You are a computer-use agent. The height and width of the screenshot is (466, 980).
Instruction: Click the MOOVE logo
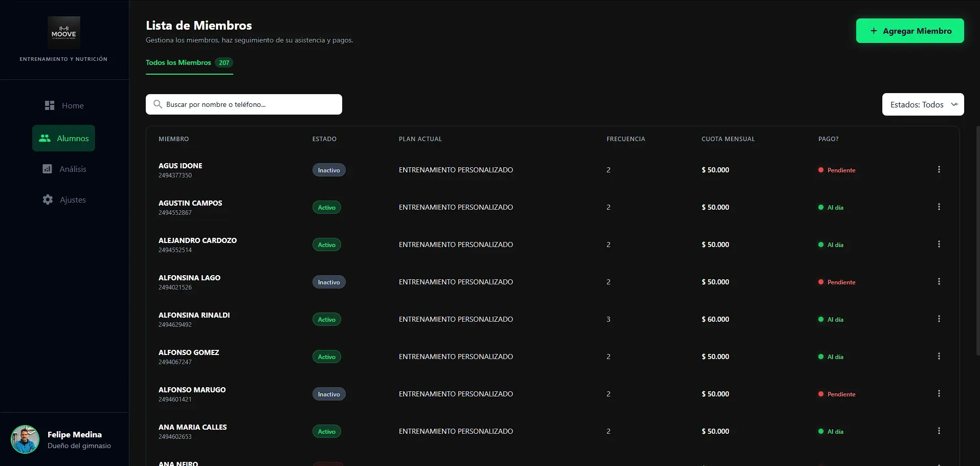click(64, 33)
